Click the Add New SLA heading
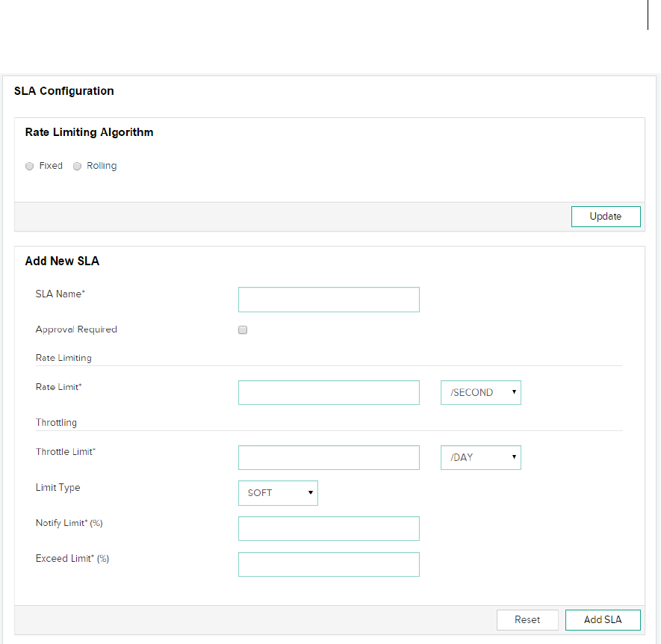The image size is (661, 644). click(62, 261)
